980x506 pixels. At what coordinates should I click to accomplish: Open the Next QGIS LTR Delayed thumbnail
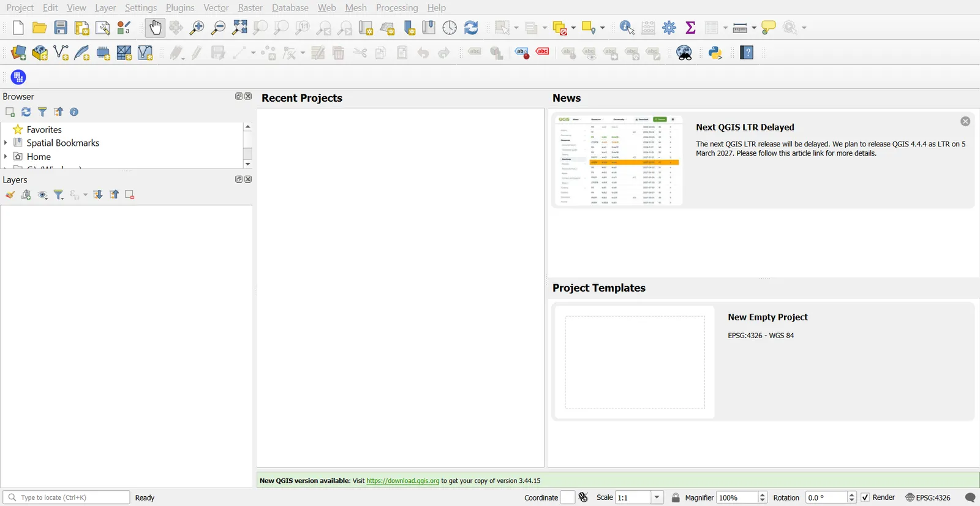coord(619,160)
